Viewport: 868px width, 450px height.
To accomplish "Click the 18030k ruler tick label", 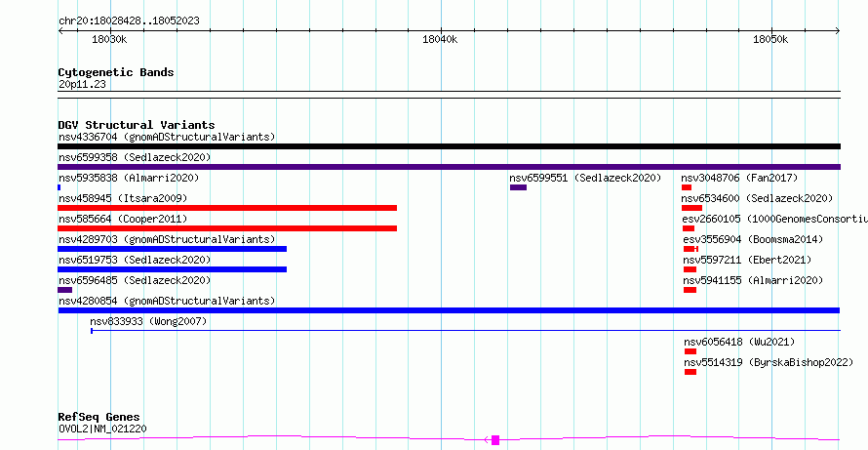I will 109,39.
